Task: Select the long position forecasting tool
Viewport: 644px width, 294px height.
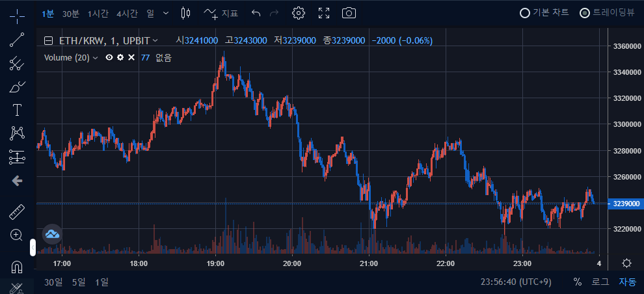Action: point(17,157)
